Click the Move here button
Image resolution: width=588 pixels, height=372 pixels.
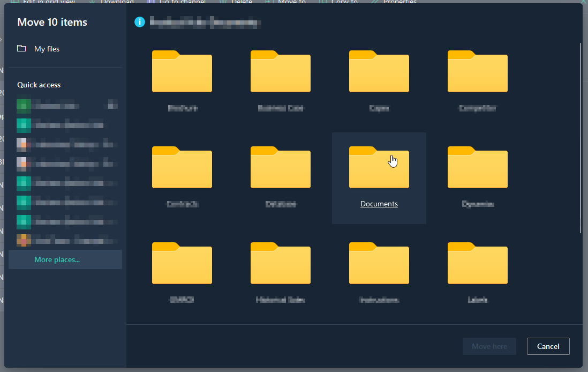tap(489, 346)
